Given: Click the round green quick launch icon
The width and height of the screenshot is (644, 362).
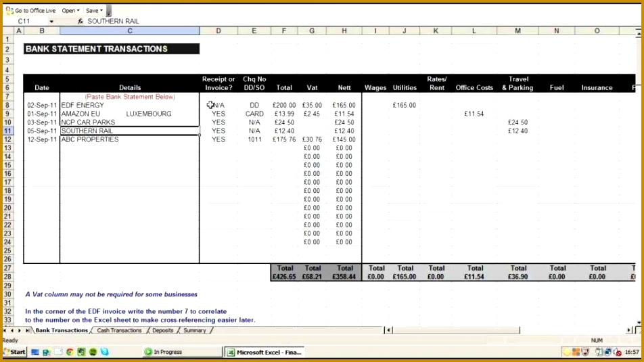Looking at the screenshot, I should (93, 352).
